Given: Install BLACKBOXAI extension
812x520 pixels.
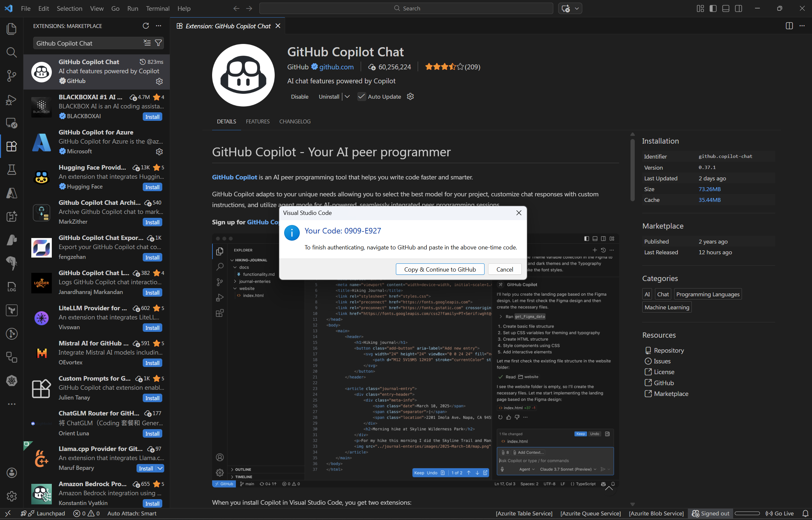Looking at the screenshot, I should click(x=152, y=117).
